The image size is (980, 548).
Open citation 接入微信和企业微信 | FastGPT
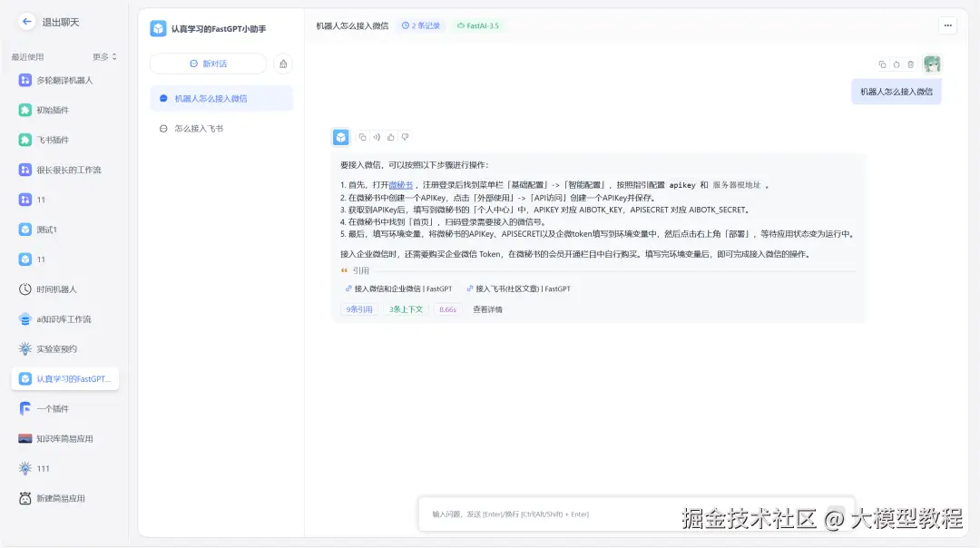pos(398,289)
